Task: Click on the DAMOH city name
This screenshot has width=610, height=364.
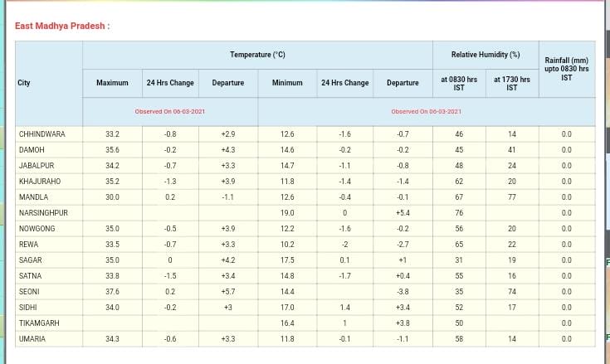Action: tap(33, 150)
